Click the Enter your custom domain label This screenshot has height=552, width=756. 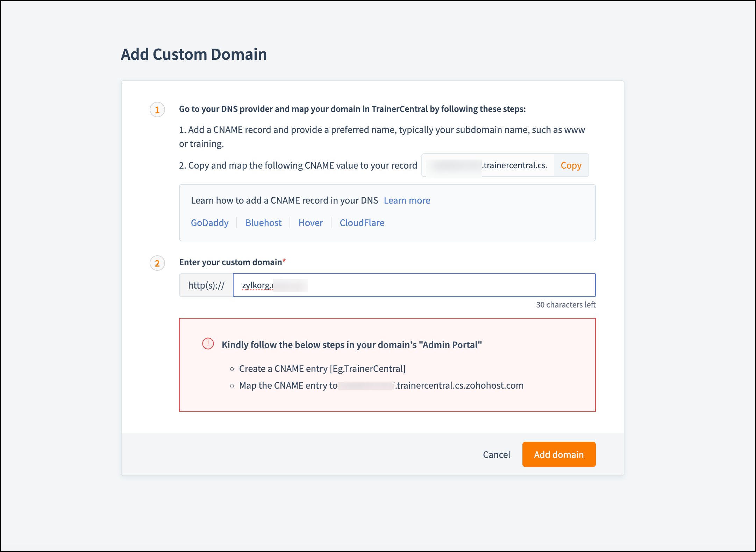230,262
